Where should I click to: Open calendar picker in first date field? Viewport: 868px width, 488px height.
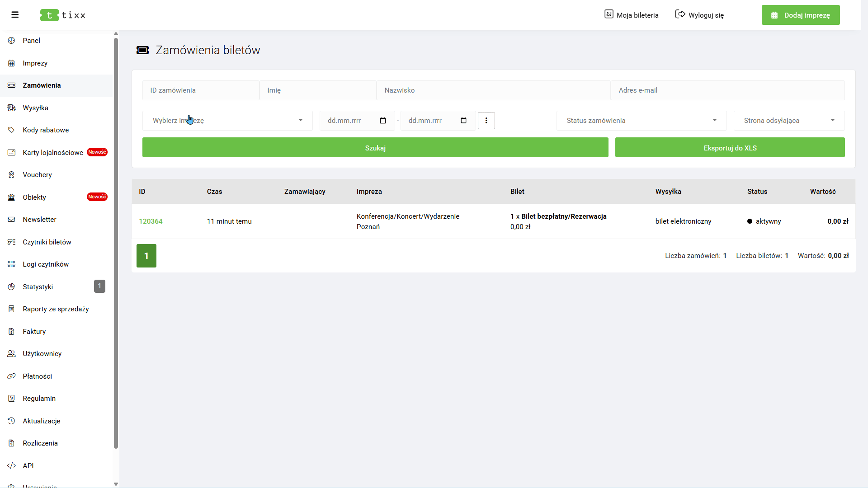pos(383,121)
